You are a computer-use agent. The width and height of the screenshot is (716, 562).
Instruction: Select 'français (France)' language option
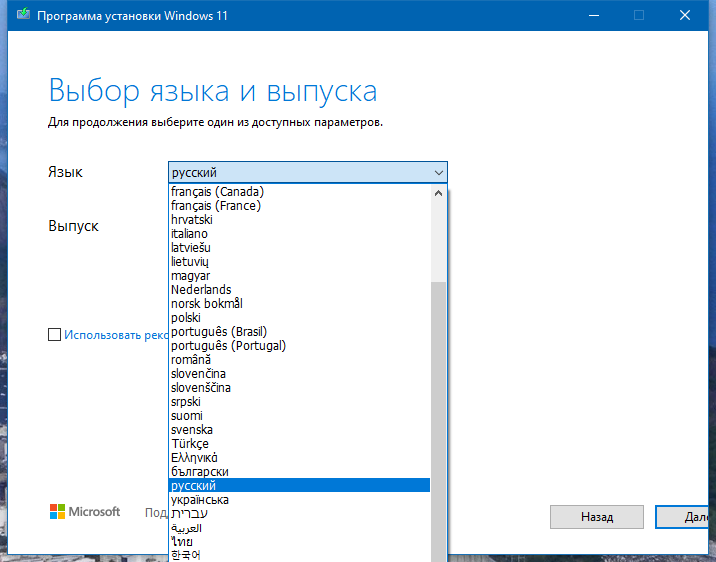[299, 205]
